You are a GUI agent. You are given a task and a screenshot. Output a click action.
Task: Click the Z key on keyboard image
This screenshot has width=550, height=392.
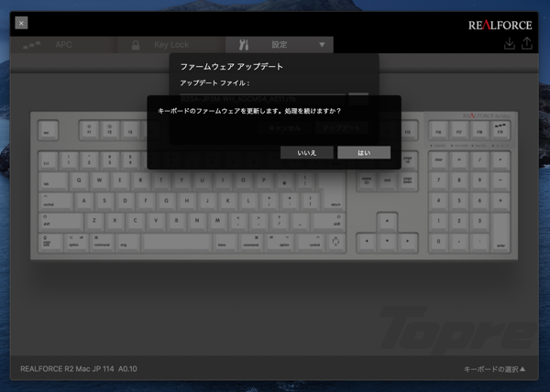[94, 222]
